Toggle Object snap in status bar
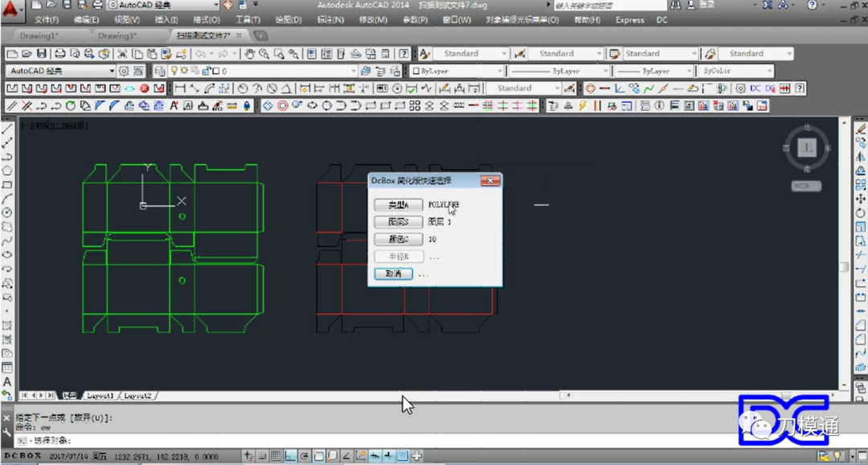The width and height of the screenshot is (868, 465). pyautogui.click(x=318, y=455)
